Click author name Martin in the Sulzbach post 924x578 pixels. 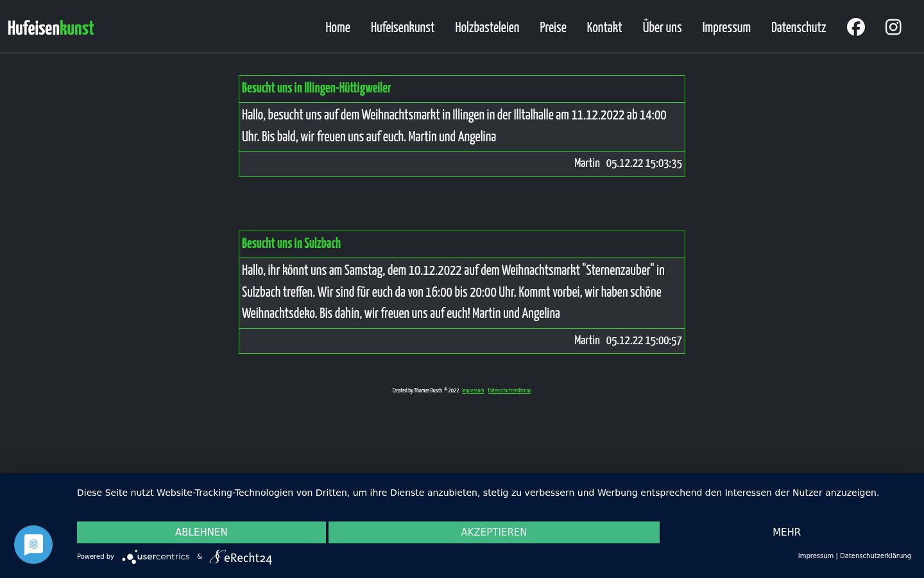(587, 341)
